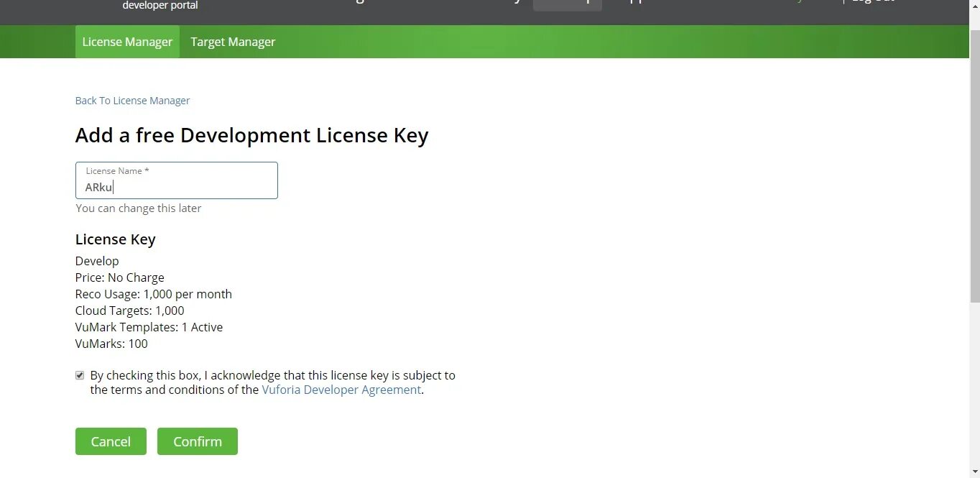Open the Vuforia Developer Agreement

[x=341, y=390]
